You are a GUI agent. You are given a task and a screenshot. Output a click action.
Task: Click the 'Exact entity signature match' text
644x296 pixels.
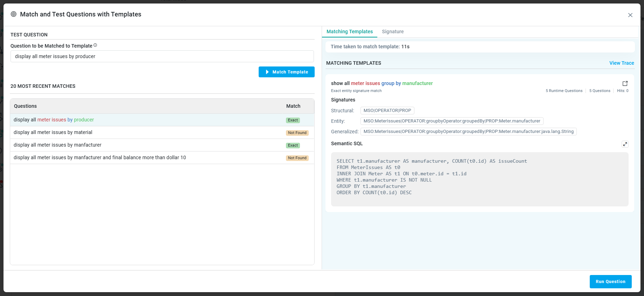(x=356, y=91)
